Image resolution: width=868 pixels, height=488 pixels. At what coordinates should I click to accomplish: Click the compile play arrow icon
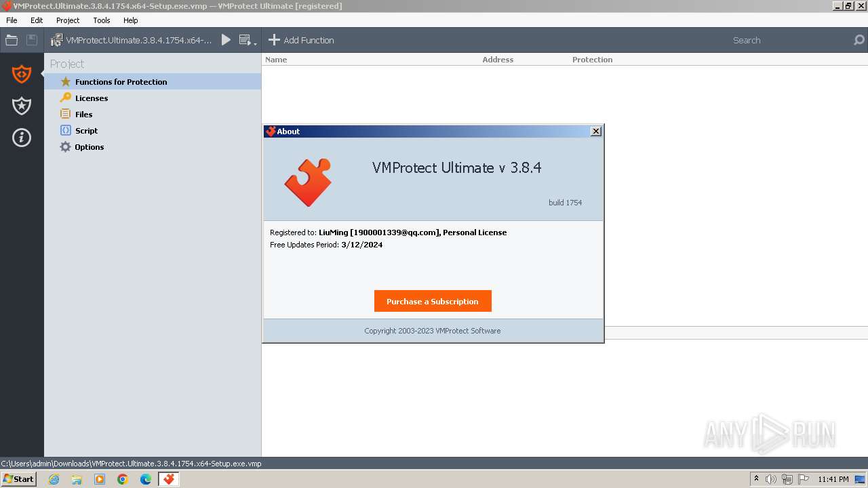click(x=226, y=40)
